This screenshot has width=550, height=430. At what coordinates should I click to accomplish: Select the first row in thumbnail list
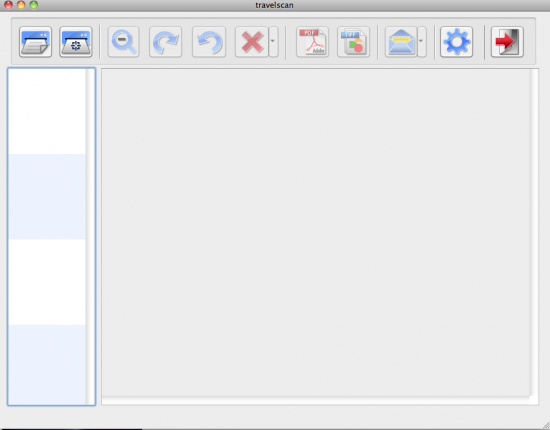pyautogui.click(x=47, y=111)
